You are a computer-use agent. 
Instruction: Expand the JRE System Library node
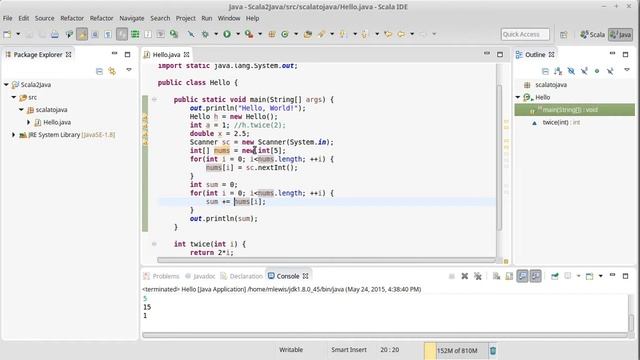click(x=13, y=135)
